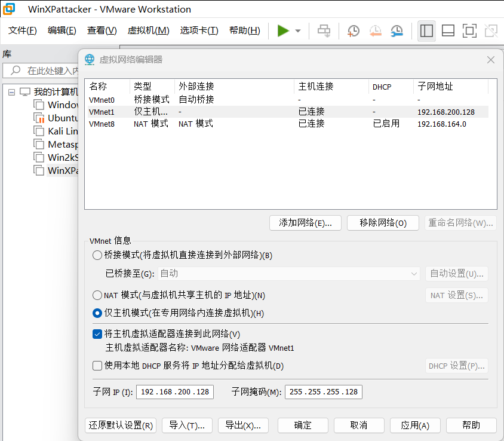
Task: Click the Unity mode icon
Action: coord(491,31)
